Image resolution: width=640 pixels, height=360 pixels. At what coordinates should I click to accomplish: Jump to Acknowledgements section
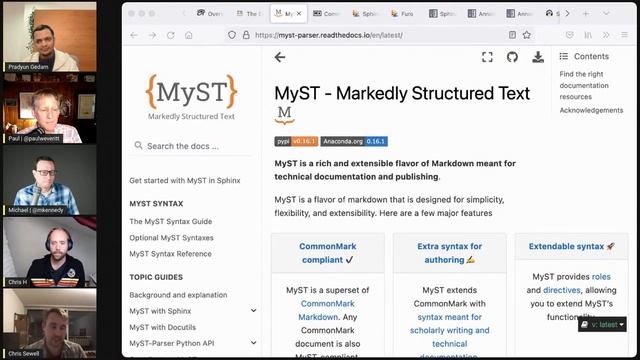click(591, 110)
